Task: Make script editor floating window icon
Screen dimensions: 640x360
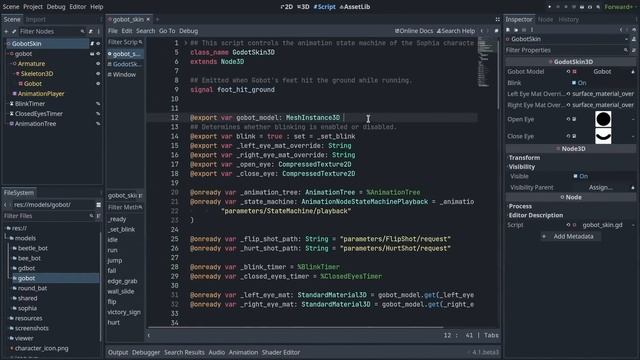Action: coord(496,31)
